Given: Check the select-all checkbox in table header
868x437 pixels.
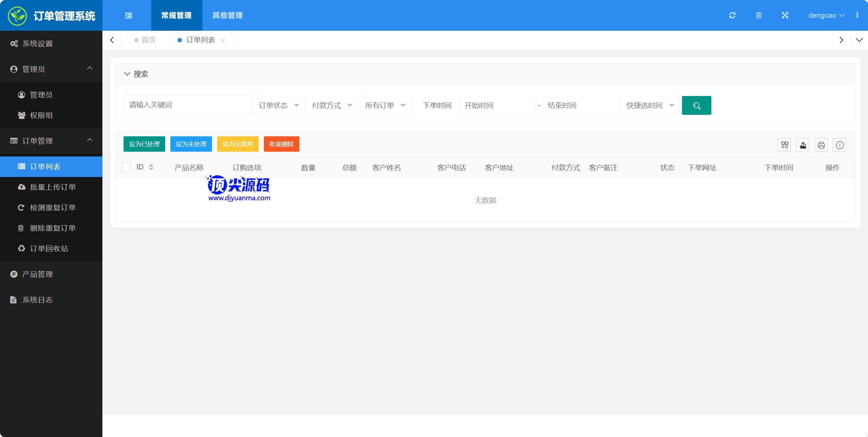Looking at the screenshot, I should point(126,167).
